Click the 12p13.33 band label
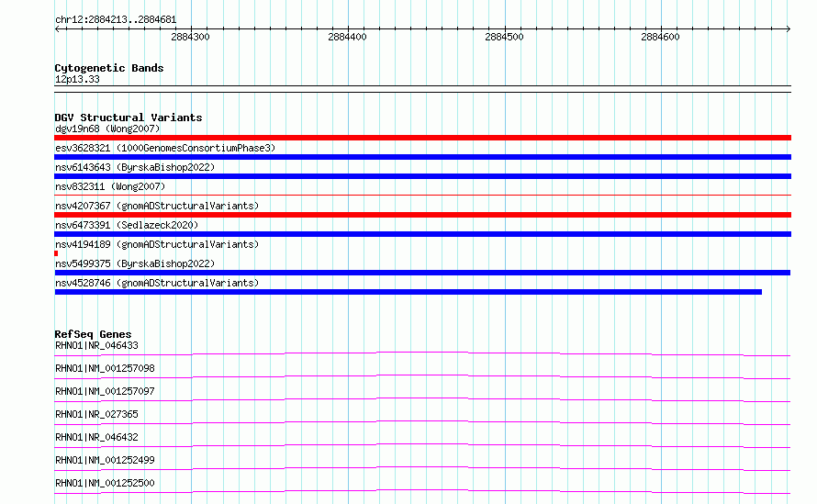The image size is (817, 504). (x=77, y=79)
